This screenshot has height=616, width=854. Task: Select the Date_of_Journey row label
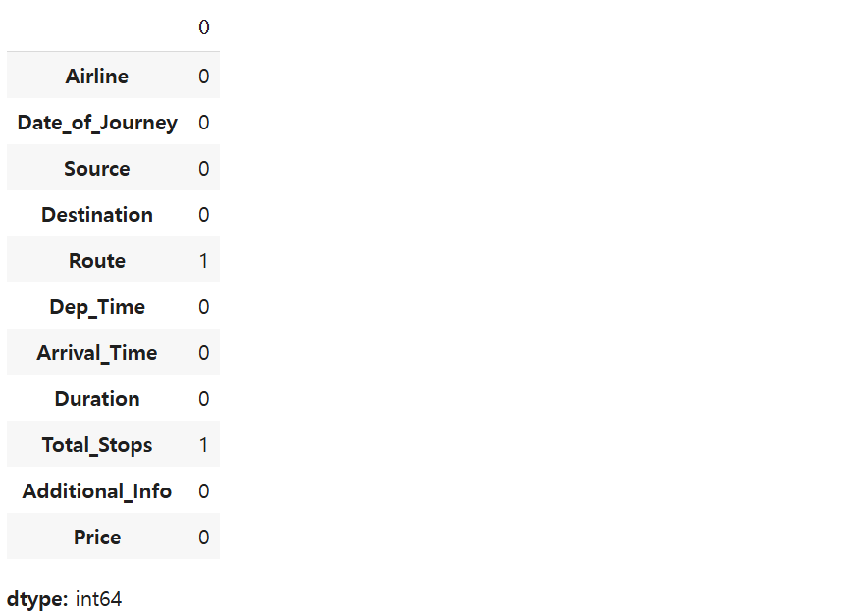[x=97, y=123]
